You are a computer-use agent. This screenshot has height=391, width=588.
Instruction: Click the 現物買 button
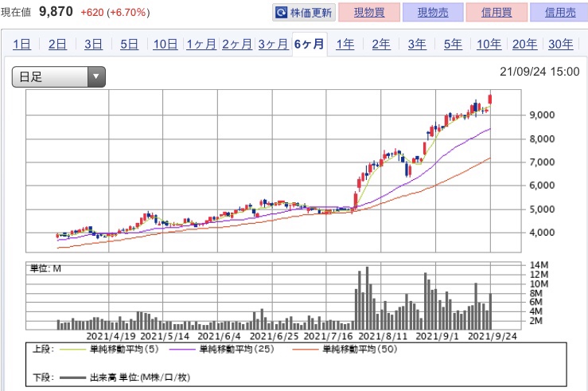pyautogui.click(x=369, y=13)
